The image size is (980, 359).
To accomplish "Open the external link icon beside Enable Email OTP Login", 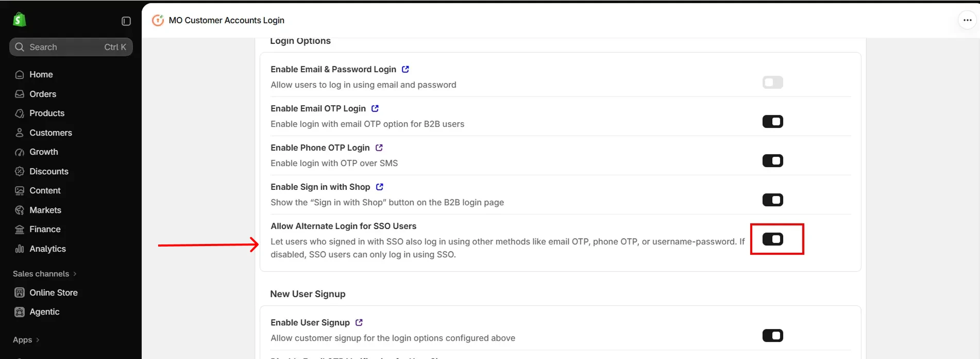I will tap(375, 108).
